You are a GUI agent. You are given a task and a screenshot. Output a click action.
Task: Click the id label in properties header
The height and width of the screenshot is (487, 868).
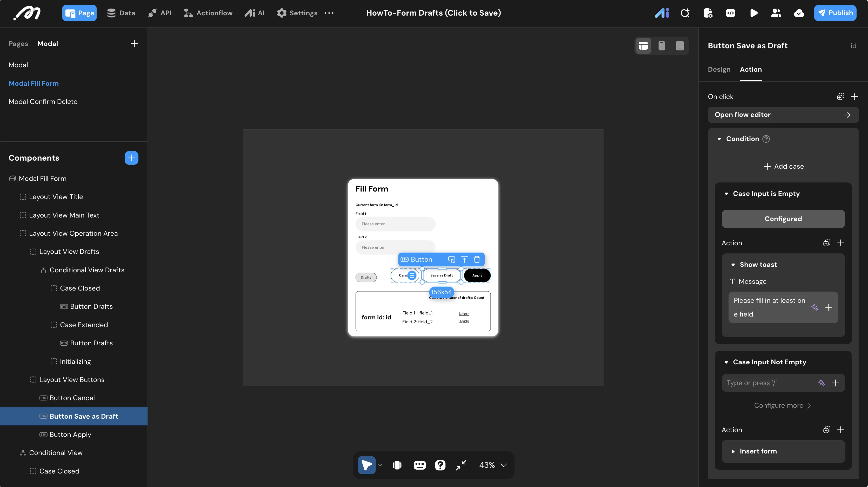(x=853, y=45)
